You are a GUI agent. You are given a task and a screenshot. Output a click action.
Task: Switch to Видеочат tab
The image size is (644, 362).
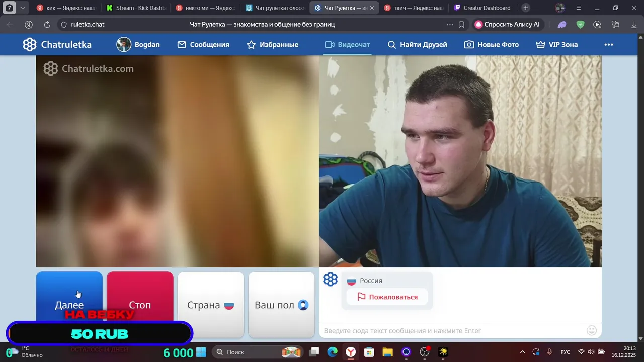(347, 45)
